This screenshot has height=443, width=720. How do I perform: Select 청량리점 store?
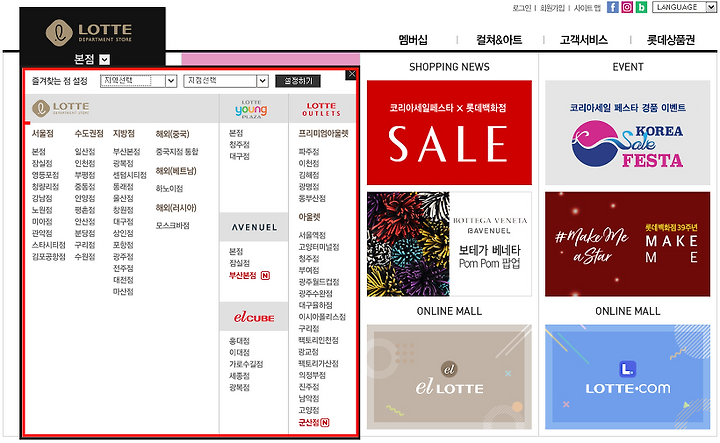(45, 187)
